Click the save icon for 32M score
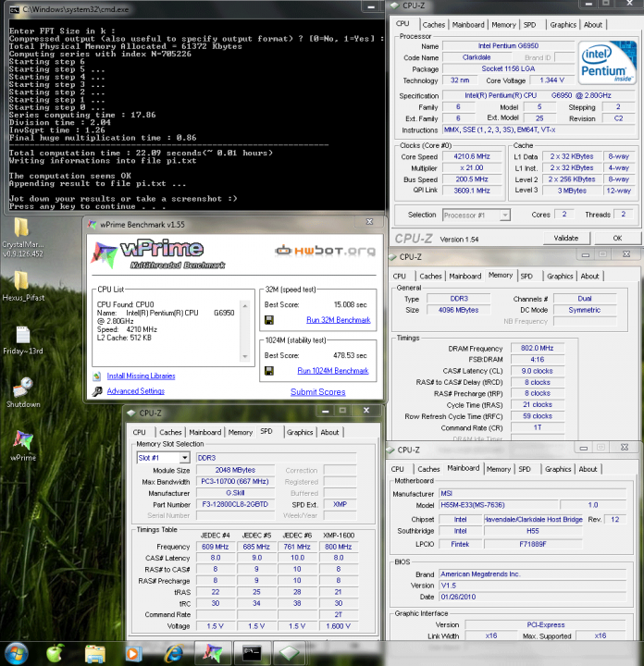 coord(269,320)
